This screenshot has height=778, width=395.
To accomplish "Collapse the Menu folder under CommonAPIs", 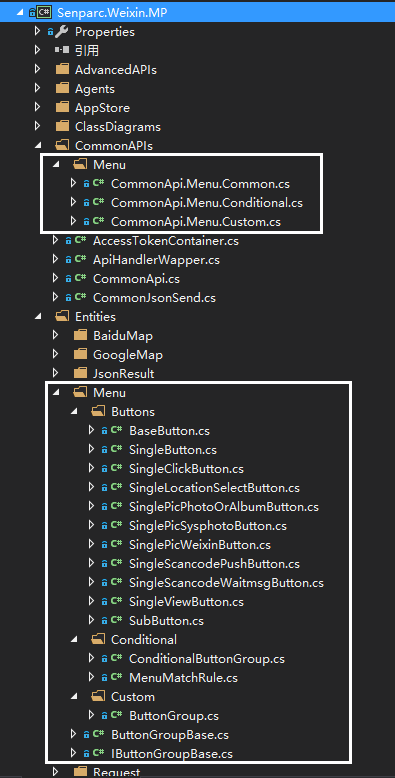I will pos(56,165).
